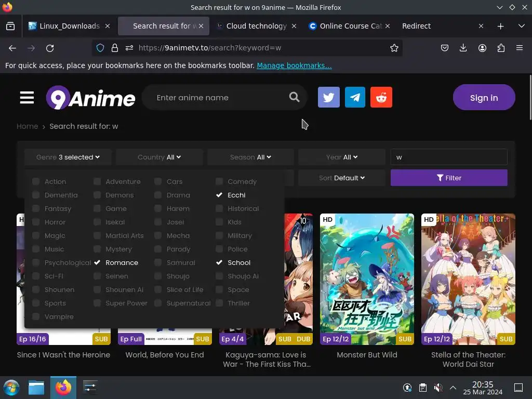This screenshot has width=532, height=399.
Task: Check the Isekai genre
Action: pos(97,222)
